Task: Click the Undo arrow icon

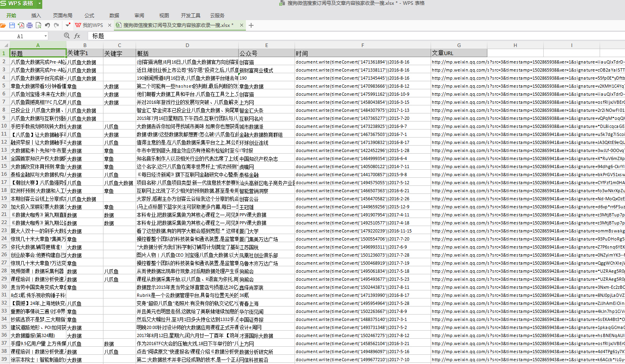Action: coord(47,25)
